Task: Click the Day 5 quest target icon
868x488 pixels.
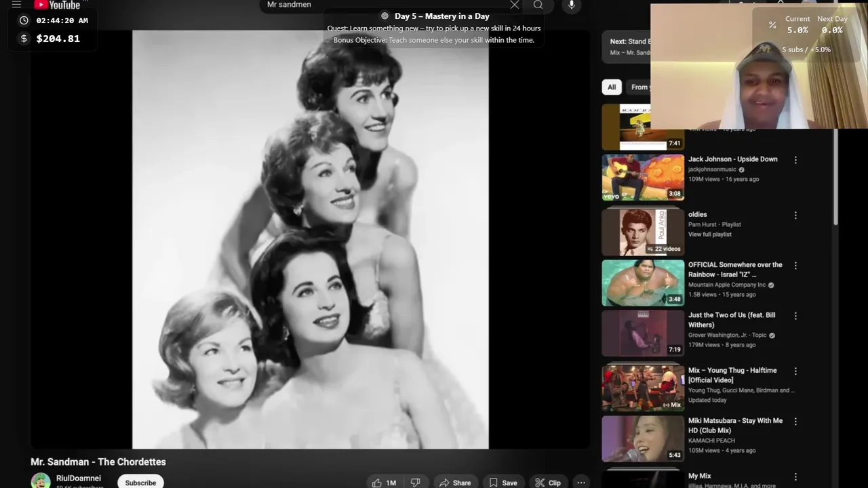Action: (x=384, y=16)
